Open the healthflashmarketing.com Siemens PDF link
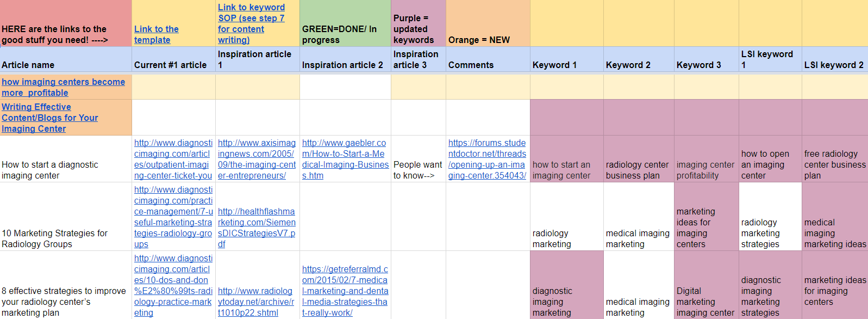868x319 pixels. pos(257,228)
